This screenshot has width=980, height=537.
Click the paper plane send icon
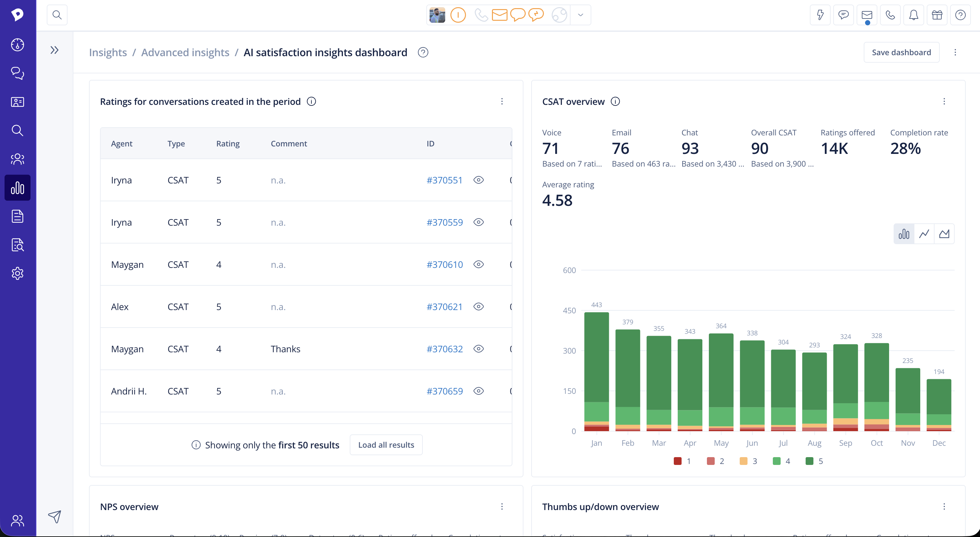[55, 516]
